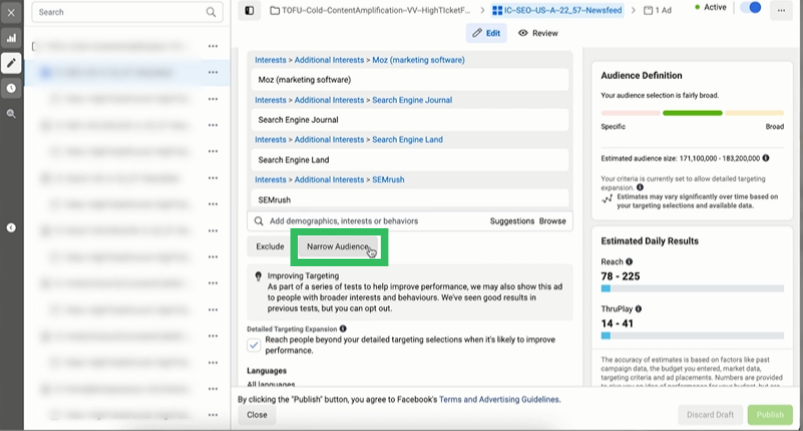Collapse sidebar using left arrow circle icon
803x431 pixels.
coord(11,228)
